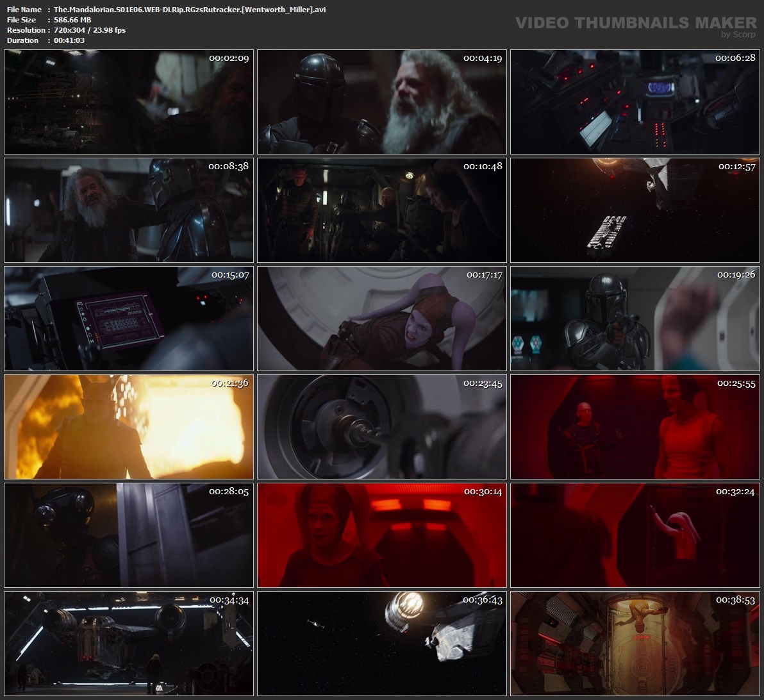Click the 00:34:34 timestamp label

pyautogui.click(x=229, y=601)
